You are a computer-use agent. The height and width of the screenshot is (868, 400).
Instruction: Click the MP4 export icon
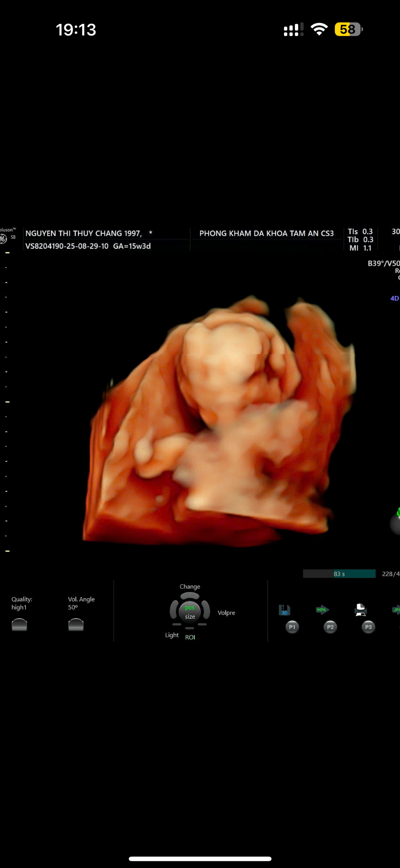[x=322, y=610]
